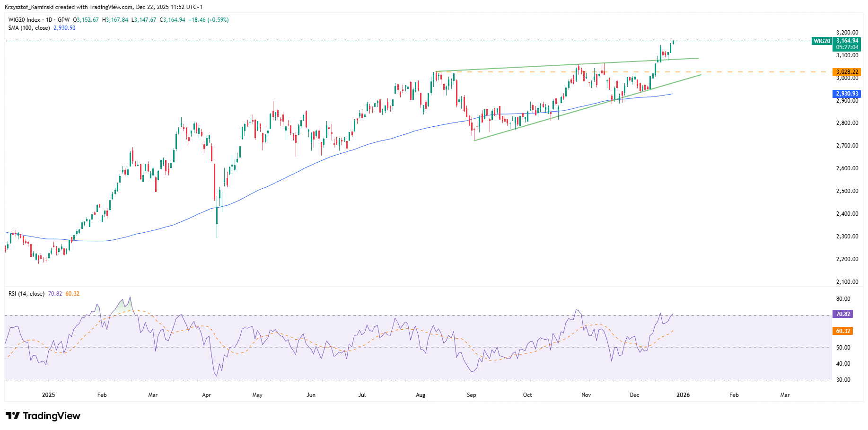Image resolution: width=868 pixels, height=430 pixels.
Task: Select the Apr label on the time axis
Action: [206, 395]
